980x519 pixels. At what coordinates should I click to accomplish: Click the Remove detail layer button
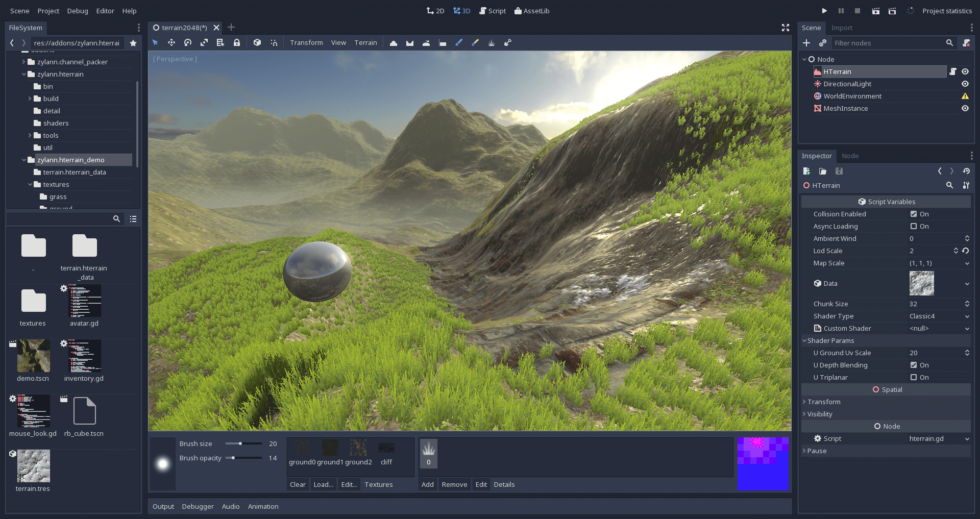[454, 484]
